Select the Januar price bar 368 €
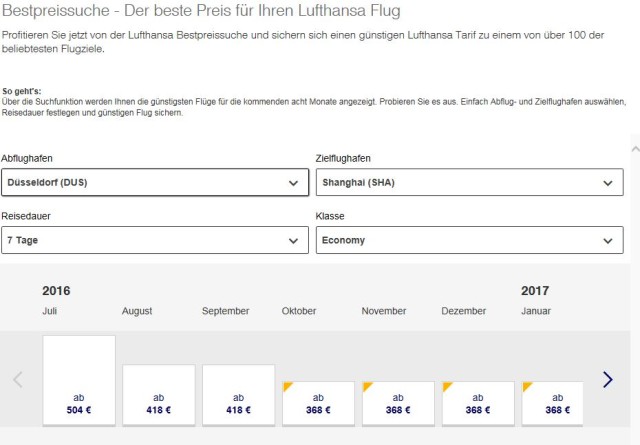The height and width of the screenshot is (445, 640). (x=552, y=404)
